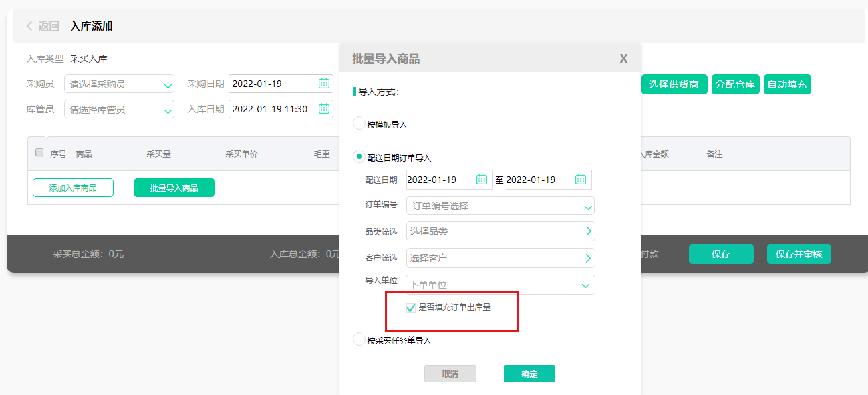Open the 订单编号选择 dropdown
Screen dimensions: 868x395
click(x=500, y=205)
